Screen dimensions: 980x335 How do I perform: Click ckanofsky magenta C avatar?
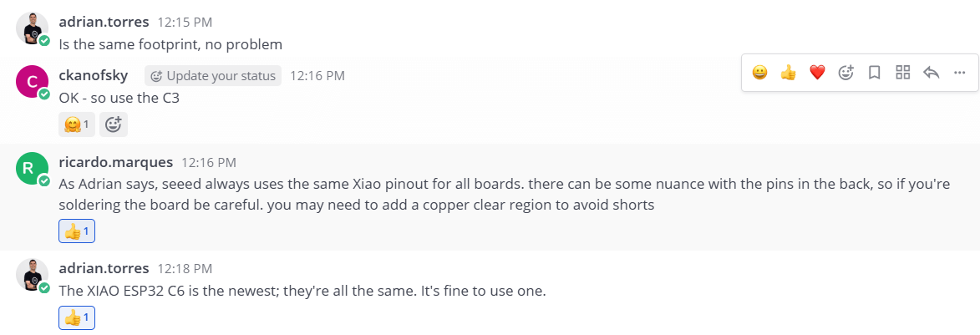pyautogui.click(x=33, y=83)
